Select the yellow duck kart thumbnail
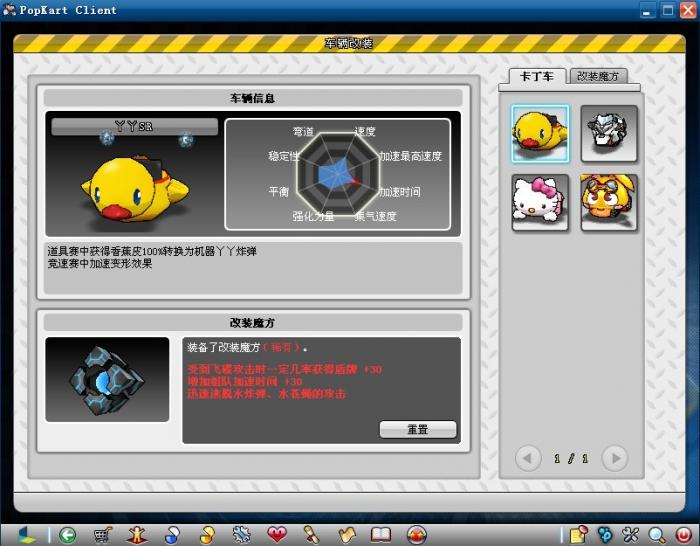This screenshot has width=700, height=546. (x=540, y=133)
